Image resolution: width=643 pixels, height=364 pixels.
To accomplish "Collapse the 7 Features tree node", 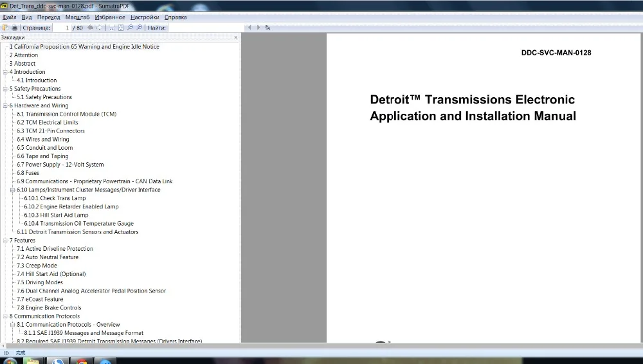I will [x=5, y=241].
